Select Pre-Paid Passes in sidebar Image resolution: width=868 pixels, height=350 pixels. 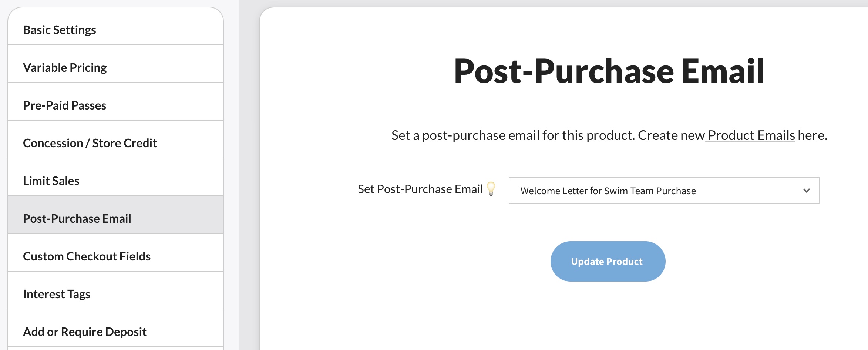(64, 105)
